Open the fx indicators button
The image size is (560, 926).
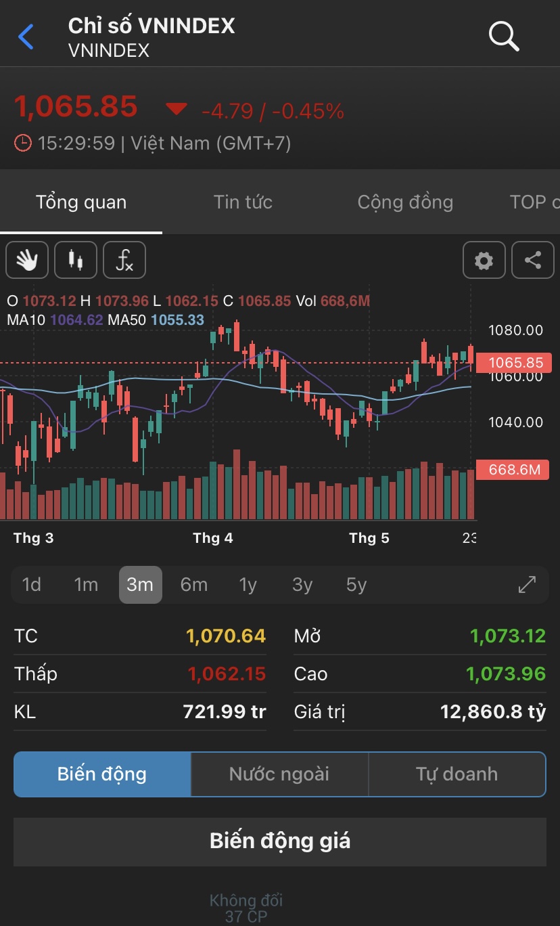pos(124,260)
